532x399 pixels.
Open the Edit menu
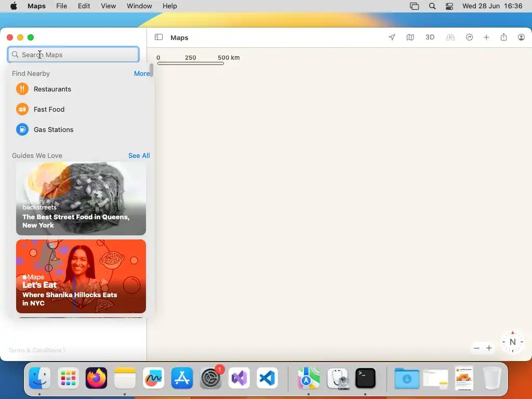point(84,6)
